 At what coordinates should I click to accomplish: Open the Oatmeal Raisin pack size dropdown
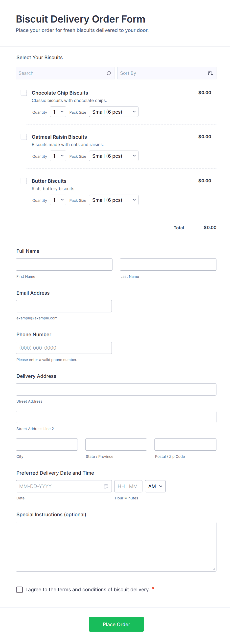114,156
